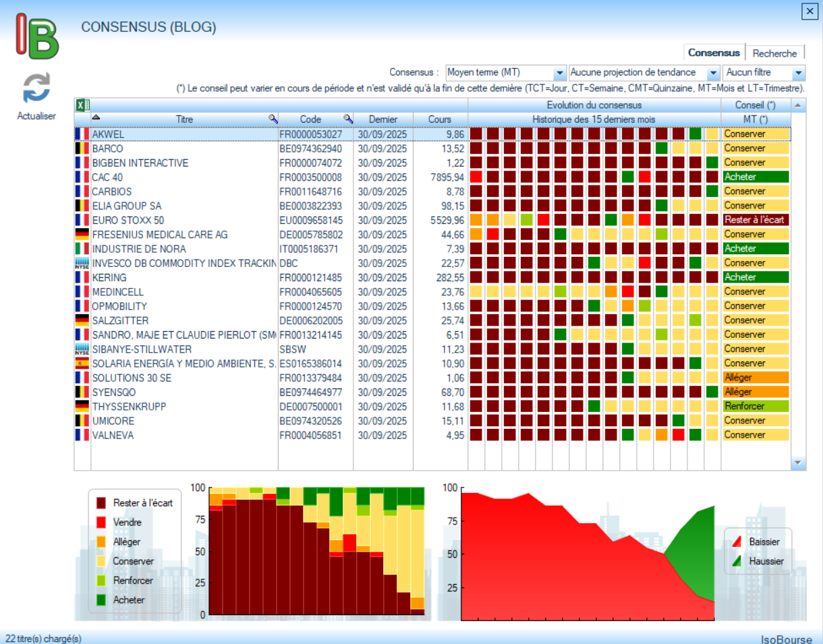Click the 282,55 price for KERING
Viewport: 823px width, 644px height.
(x=450, y=277)
